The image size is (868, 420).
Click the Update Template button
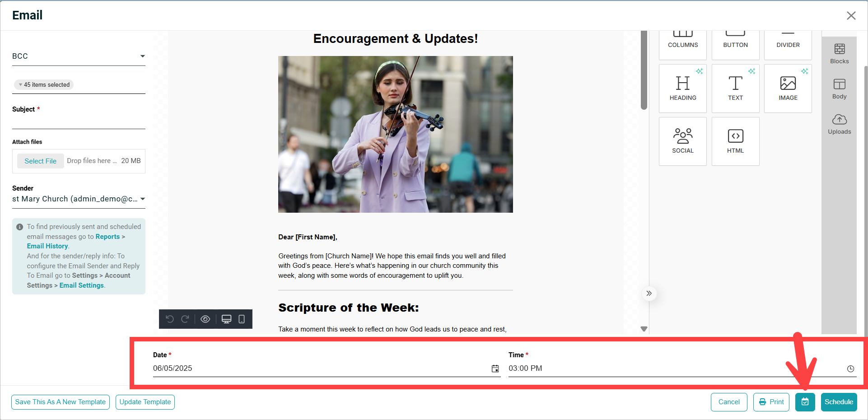(145, 402)
